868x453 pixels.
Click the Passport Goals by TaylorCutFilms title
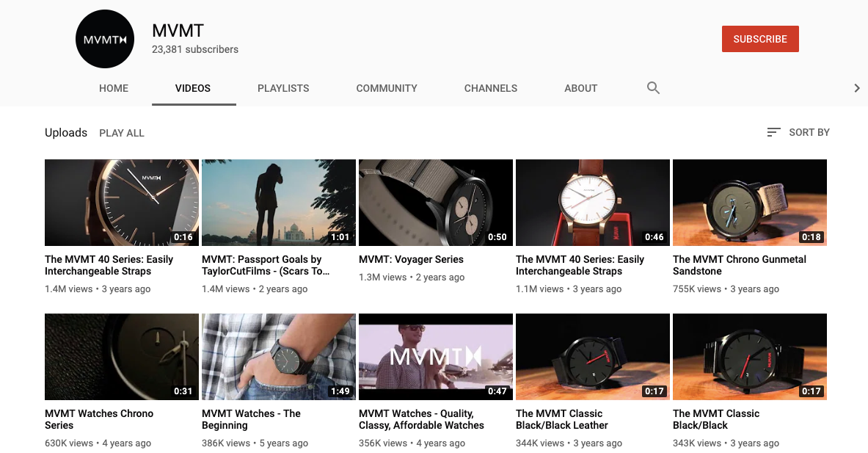pos(266,265)
